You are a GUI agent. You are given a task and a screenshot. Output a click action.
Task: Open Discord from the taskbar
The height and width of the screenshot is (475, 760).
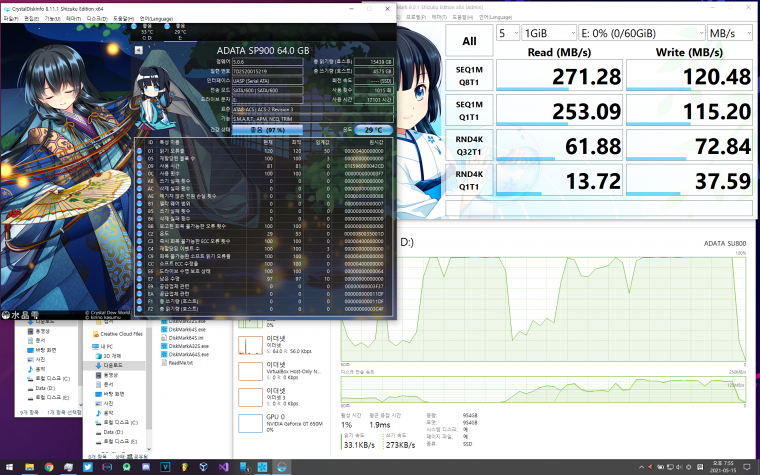[x=146, y=467]
